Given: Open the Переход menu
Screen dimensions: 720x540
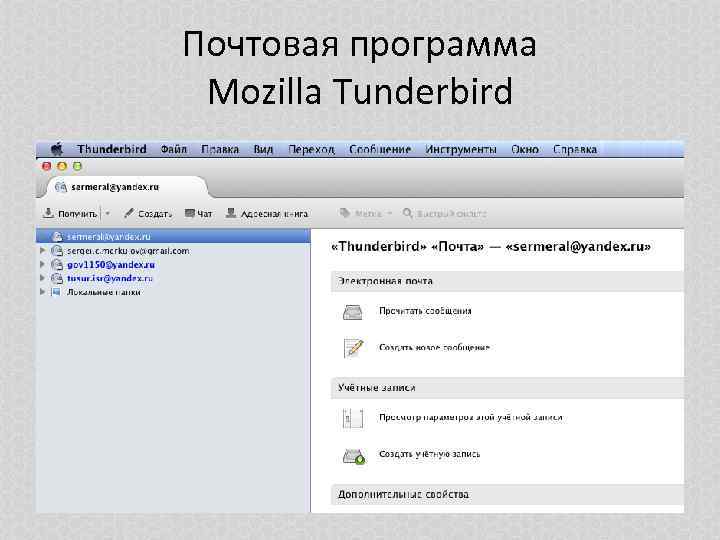Looking at the screenshot, I should [x=311, y=149].
